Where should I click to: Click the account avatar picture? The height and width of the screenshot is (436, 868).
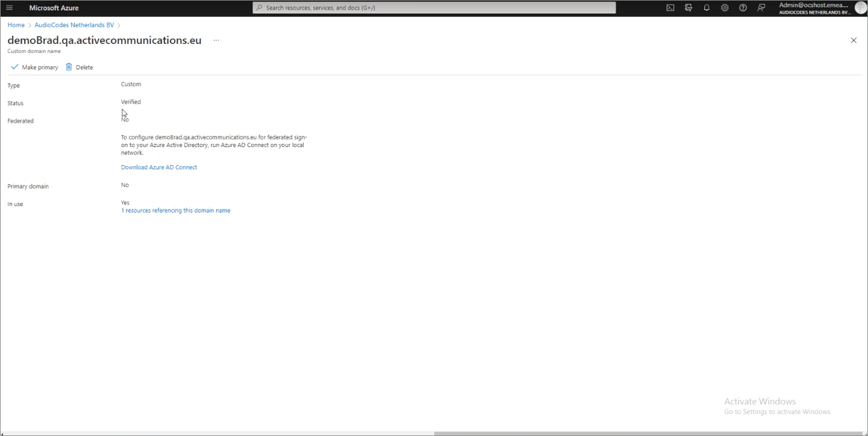click(x=861, y=7)
